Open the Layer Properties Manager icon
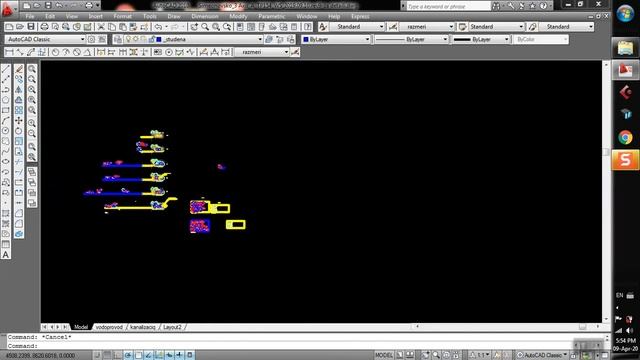The width and height of the screenshot is (640, 360). click(x=118, y=39)
